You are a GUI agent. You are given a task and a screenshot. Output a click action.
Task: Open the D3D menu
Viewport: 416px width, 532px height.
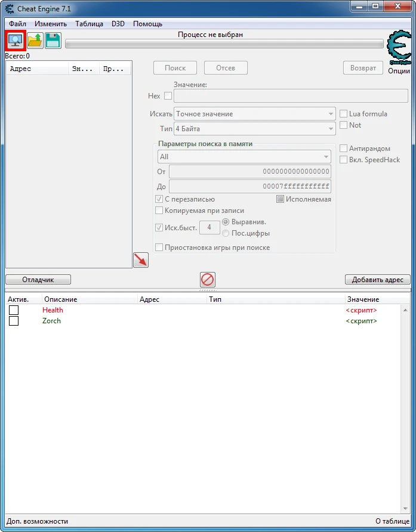coord(118,24)
